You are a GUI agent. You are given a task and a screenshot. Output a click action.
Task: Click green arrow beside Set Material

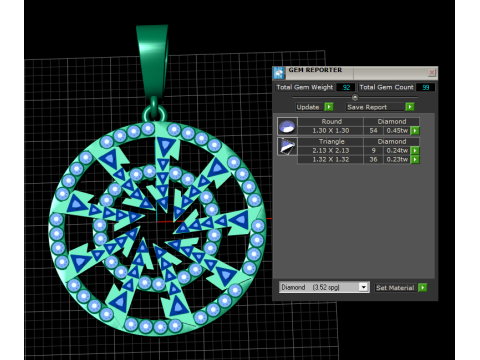click(422, 287)
